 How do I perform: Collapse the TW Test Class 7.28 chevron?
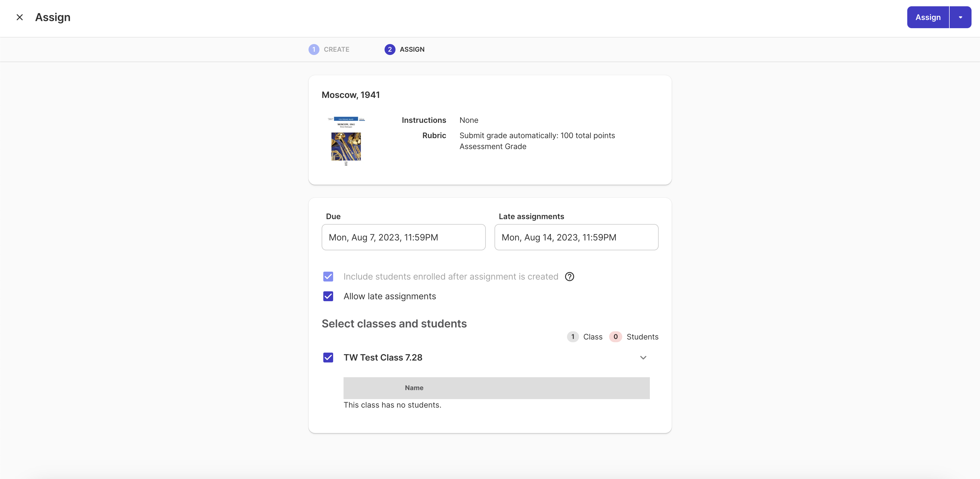coord(643,358)
